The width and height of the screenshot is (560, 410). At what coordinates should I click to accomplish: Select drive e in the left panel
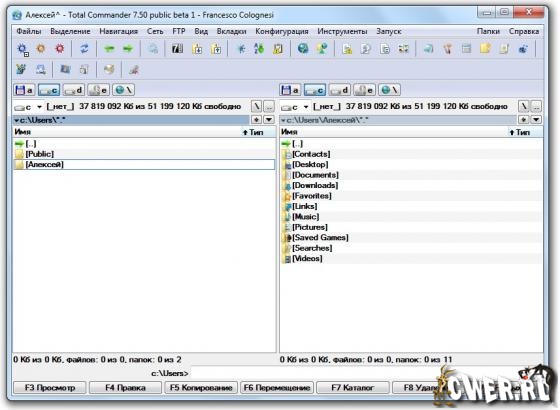98,90
